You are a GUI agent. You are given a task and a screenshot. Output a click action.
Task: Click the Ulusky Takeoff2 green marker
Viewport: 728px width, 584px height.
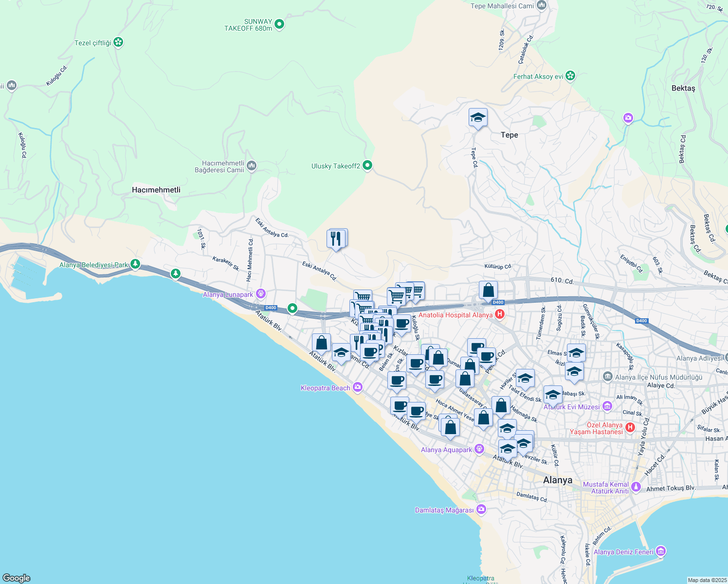click(367, 165)
